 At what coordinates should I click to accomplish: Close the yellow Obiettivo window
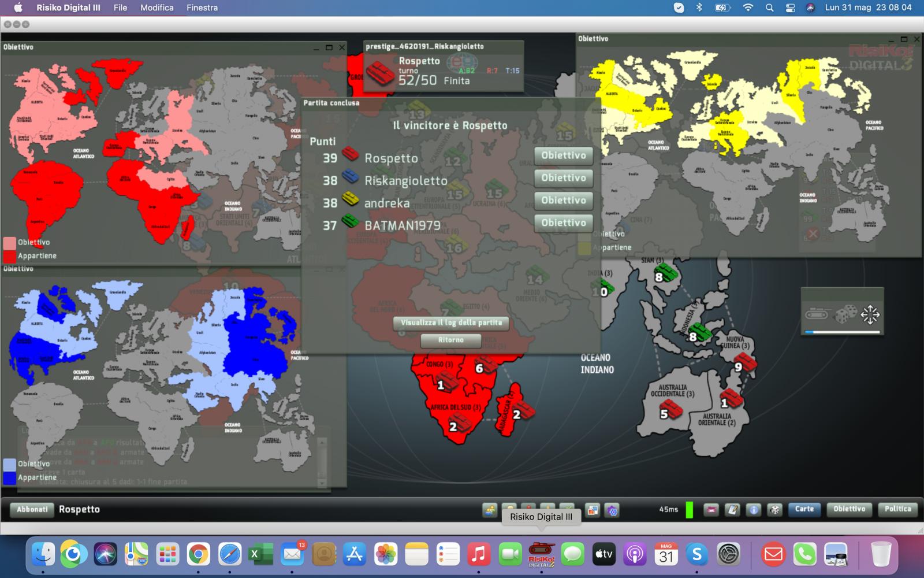(x=916, y=39)
